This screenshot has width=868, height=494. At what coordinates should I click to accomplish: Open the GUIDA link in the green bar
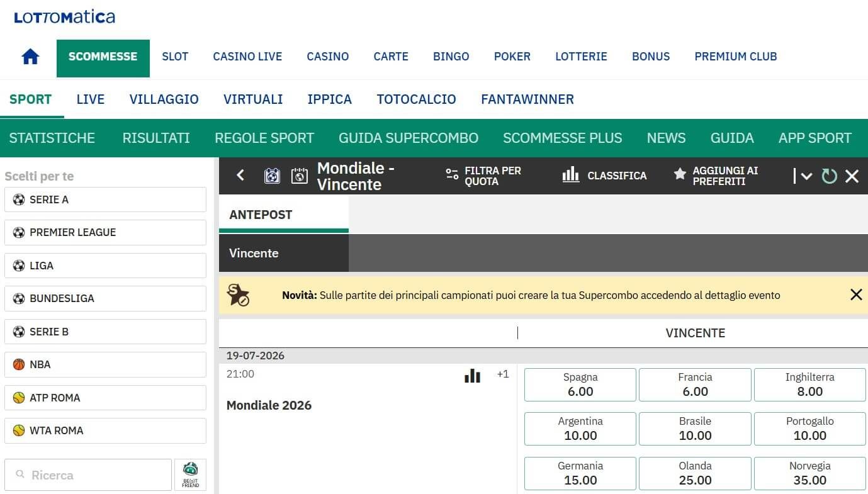coord(732,138)
